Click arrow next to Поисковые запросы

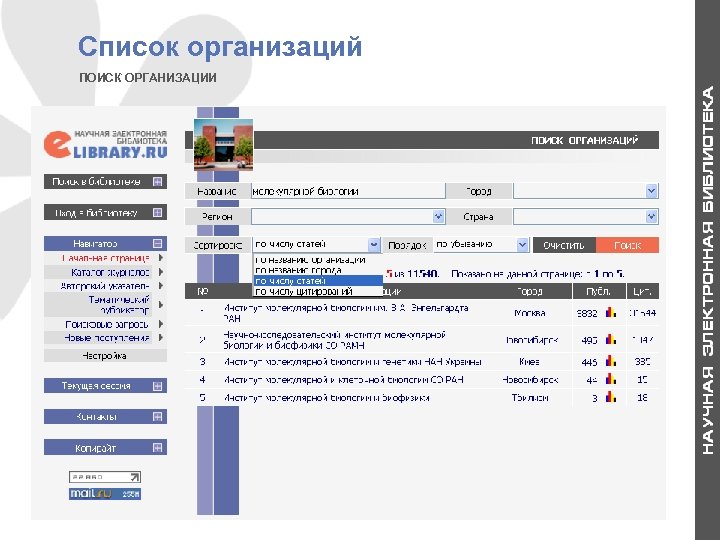point(161,324)
